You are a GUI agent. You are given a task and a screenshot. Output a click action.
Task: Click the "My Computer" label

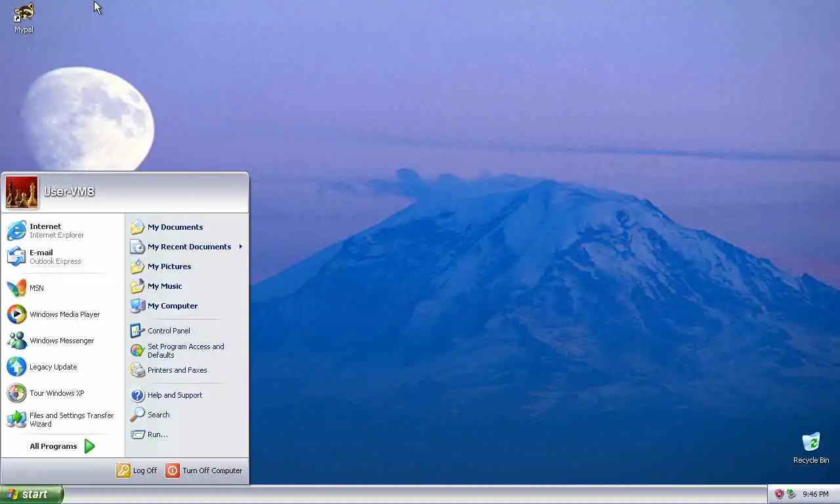(x=173, y=306)
